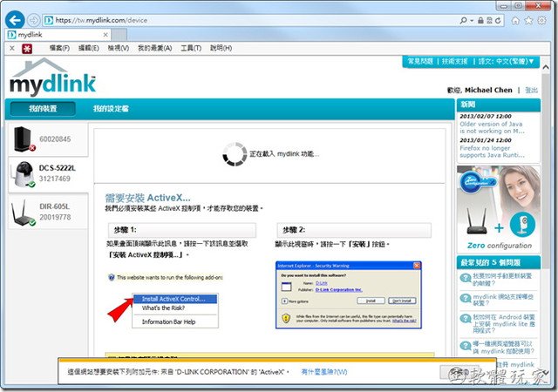The width and height of the screenshot is (558, 392).
Task: Click the mydlink logo
Action: (52, 78)
